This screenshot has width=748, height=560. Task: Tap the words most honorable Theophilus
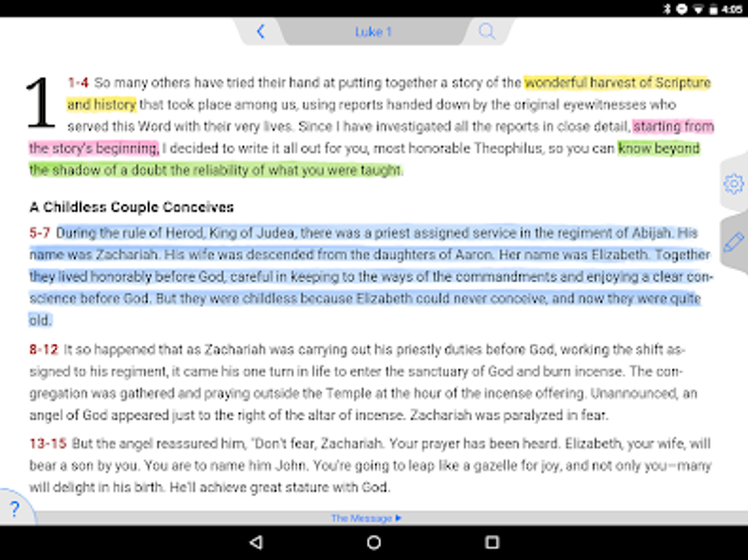click(458, 148)
